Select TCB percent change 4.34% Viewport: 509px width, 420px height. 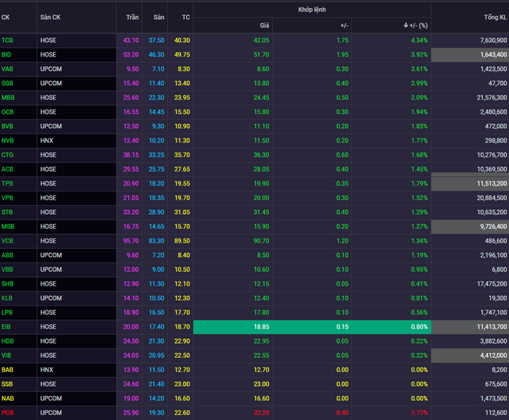coord(419,41)
